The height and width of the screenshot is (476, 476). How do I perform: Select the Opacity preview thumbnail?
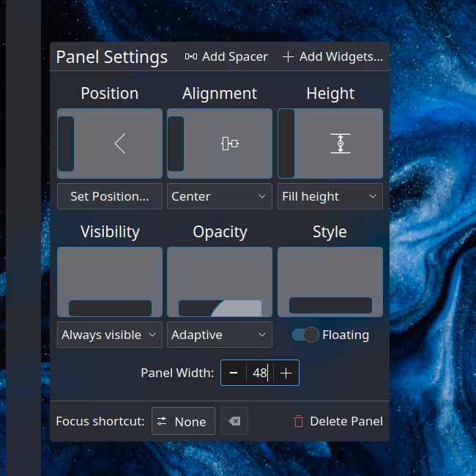(x=220, y=282)
